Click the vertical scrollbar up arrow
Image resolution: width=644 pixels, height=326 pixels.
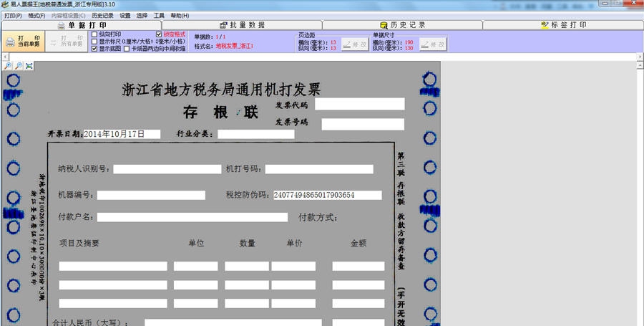(x=640, y=65)
